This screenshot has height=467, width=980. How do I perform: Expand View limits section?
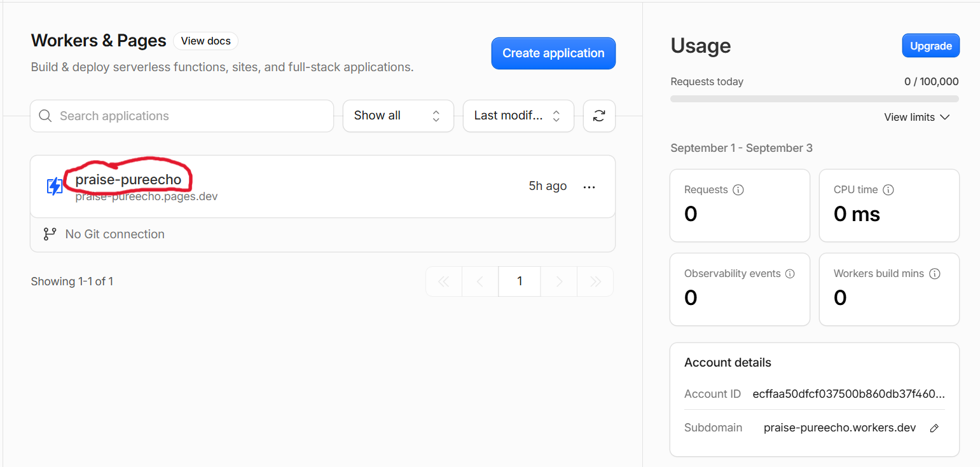pyautogui.click(x=916, y=118)
